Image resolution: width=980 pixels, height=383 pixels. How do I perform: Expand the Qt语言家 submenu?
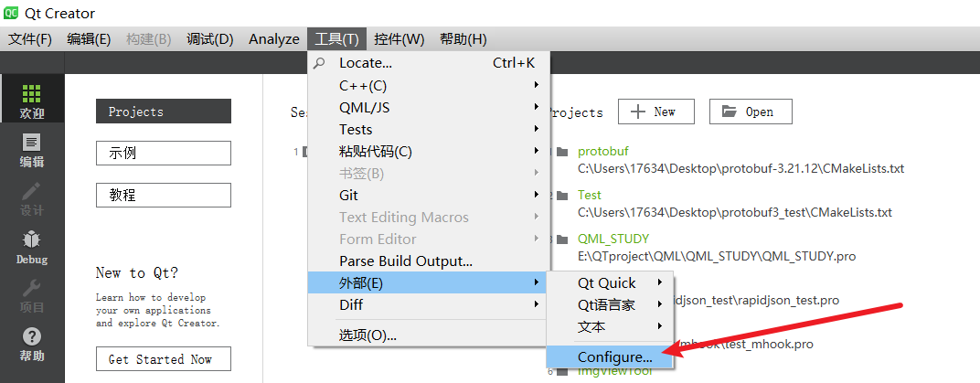coord(610,305)
